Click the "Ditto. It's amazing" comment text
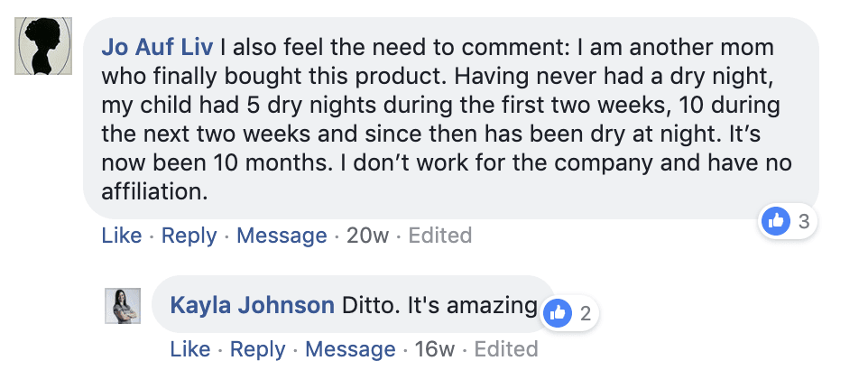 pos(439,305)
